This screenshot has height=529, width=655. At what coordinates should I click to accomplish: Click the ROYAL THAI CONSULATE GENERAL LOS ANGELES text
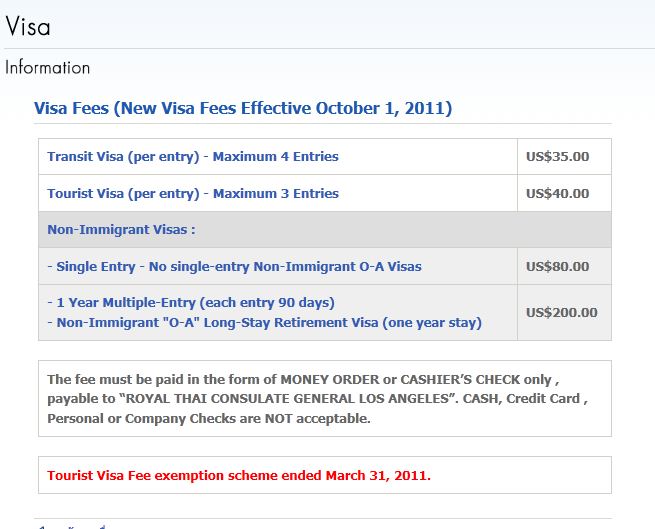(x=287, y=399)
